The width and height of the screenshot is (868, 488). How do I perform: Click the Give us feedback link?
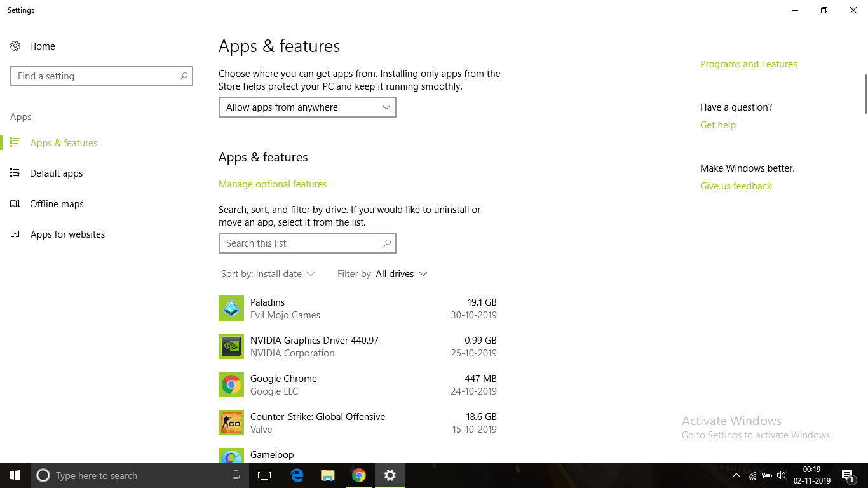736,186
